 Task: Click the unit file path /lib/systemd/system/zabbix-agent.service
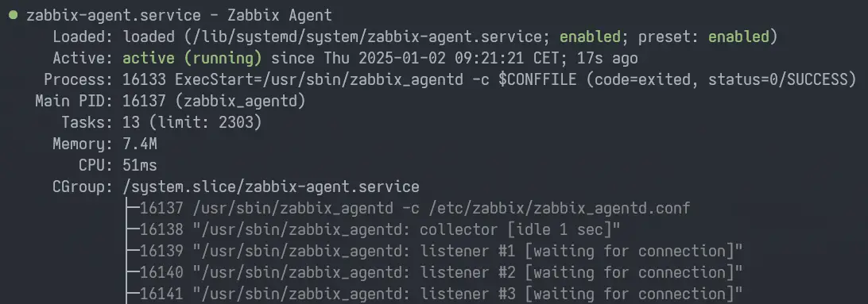tap(366, 37)
